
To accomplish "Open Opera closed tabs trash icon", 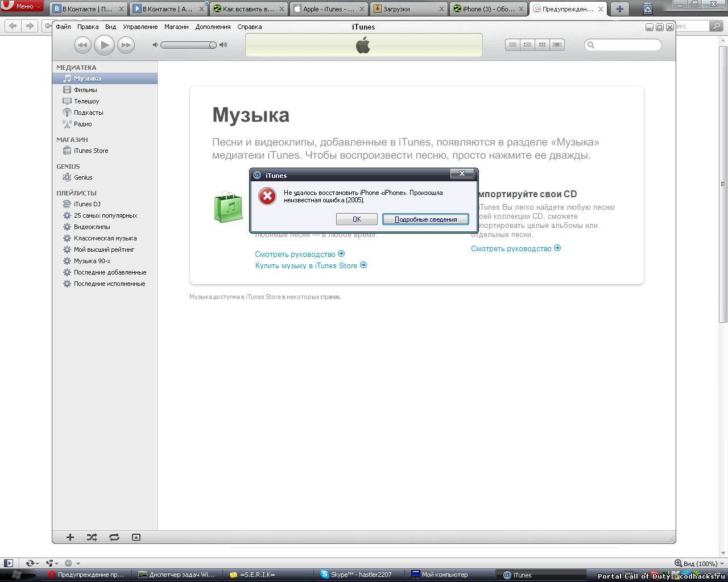I will [x=647, y=9].
